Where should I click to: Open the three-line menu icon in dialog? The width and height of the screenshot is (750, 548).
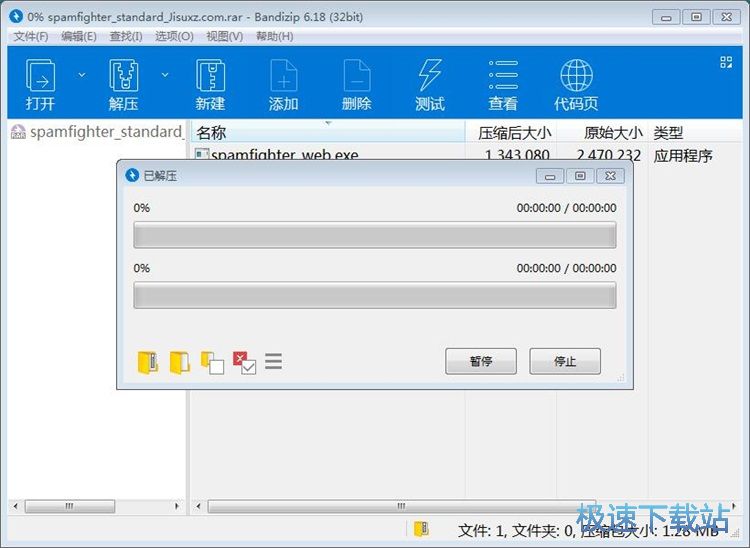(x=274, y=362)
